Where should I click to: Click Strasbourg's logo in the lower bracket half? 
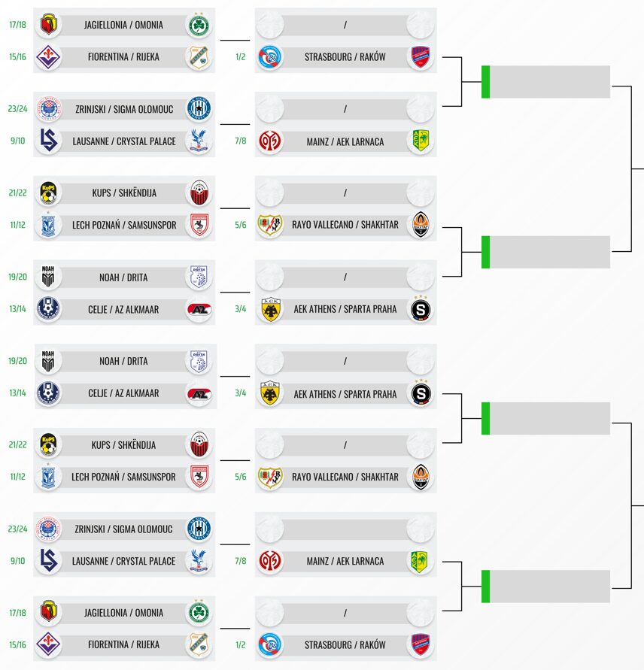tap(270, 644)
